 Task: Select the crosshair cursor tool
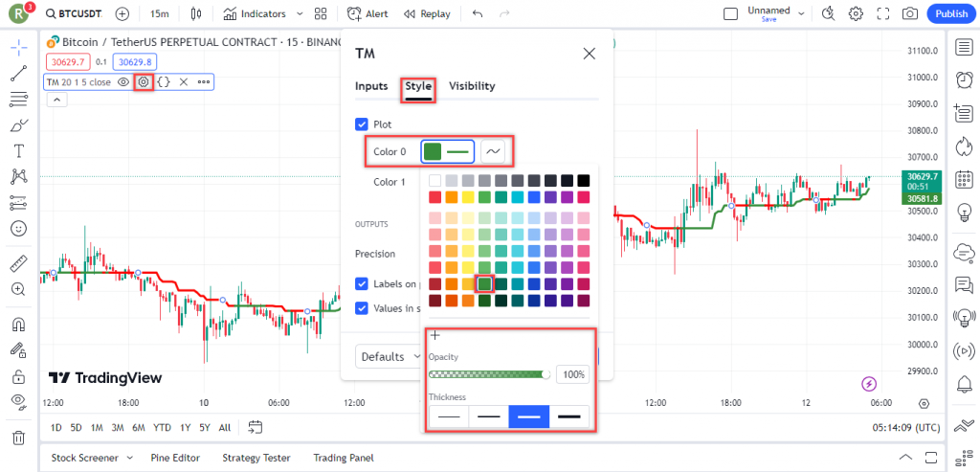click(x=19, y=47)
